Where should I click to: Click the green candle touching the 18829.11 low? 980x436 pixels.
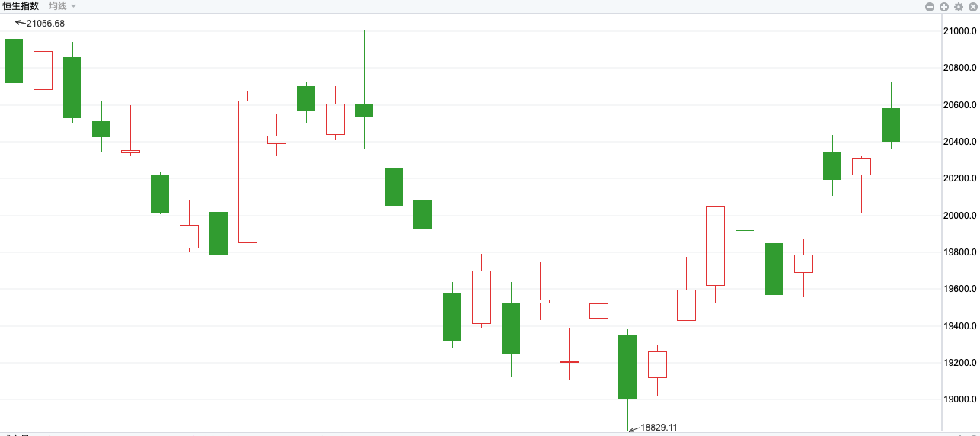click(x=627, y=367)
